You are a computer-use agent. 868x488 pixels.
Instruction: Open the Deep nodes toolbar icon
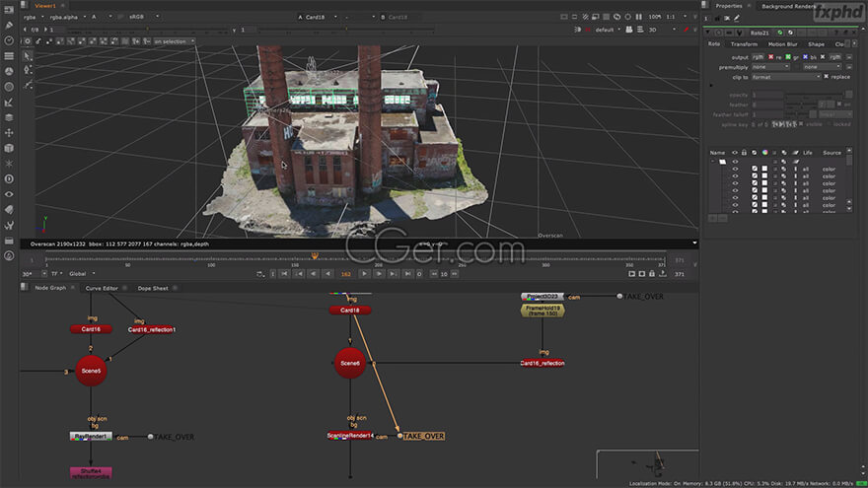9,179
